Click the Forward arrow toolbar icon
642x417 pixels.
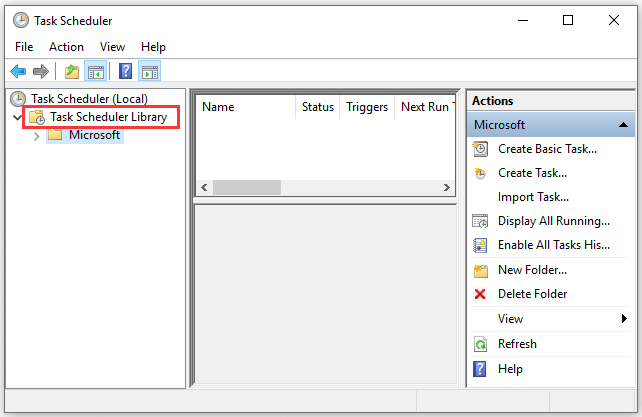pyautogui.click(x=41, y=72)
